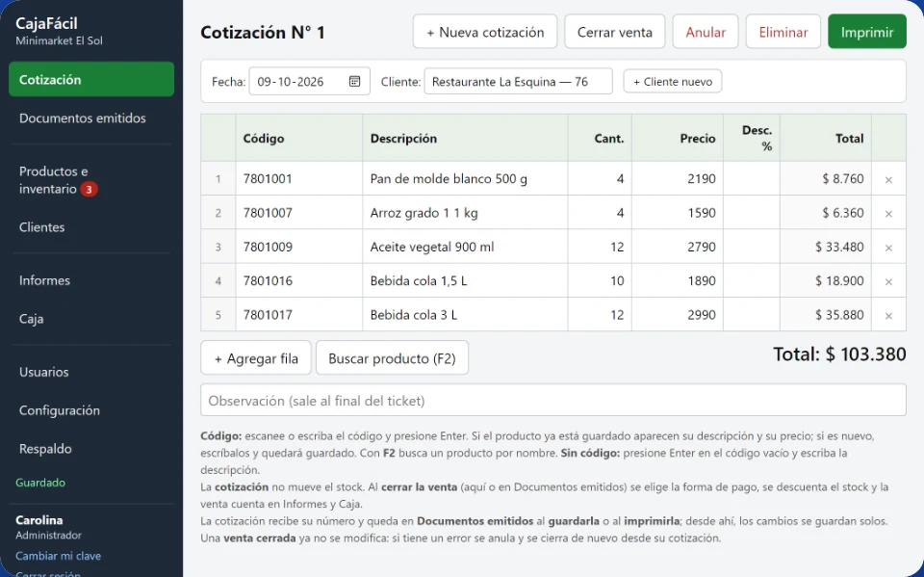Open the Cotización sidebar section
The height and width of the screenshot is (577, 924).
tap(91, 79)
